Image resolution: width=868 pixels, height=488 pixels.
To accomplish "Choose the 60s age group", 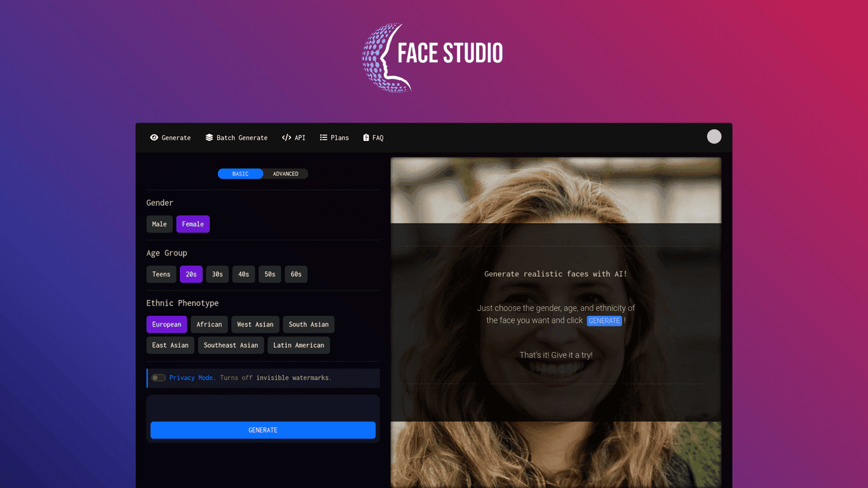I will (295, 274).
